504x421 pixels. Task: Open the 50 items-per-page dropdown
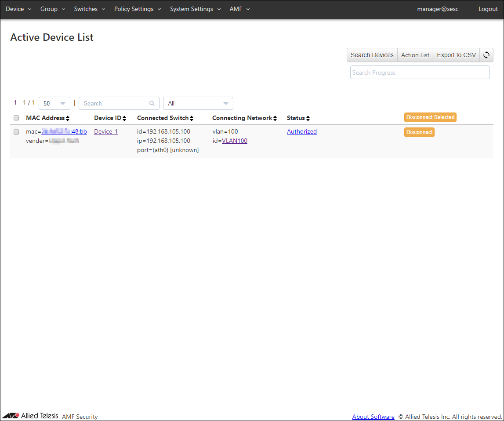coord(54,103)
